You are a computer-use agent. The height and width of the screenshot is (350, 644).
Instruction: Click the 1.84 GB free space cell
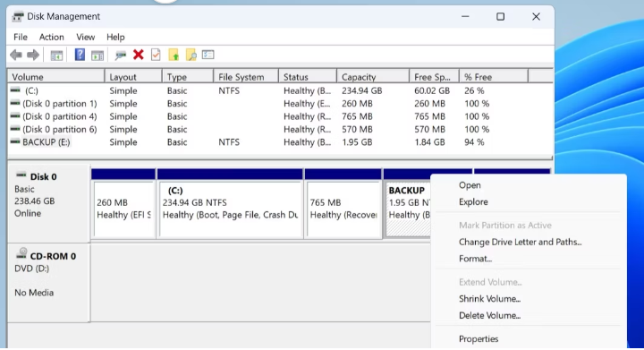[429, 142]
